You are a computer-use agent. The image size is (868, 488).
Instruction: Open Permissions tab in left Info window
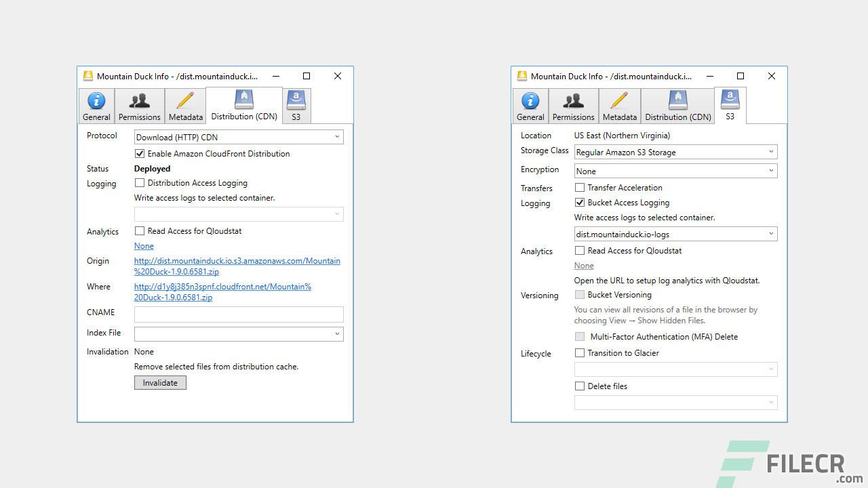140,106
